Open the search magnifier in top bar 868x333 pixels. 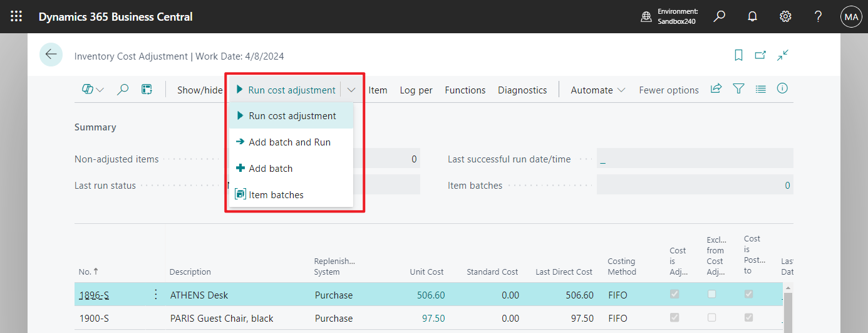point(720,16)
